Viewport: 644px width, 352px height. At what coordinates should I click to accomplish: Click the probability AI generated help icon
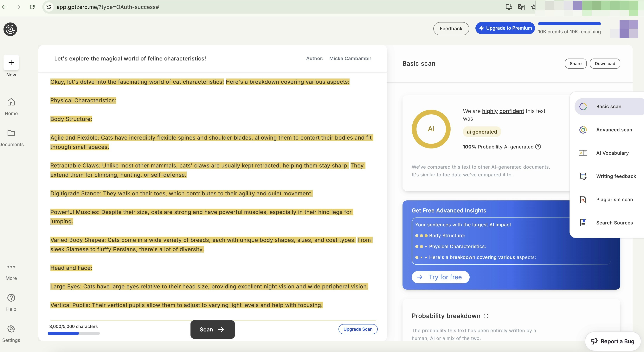click(x=538, y=147)
